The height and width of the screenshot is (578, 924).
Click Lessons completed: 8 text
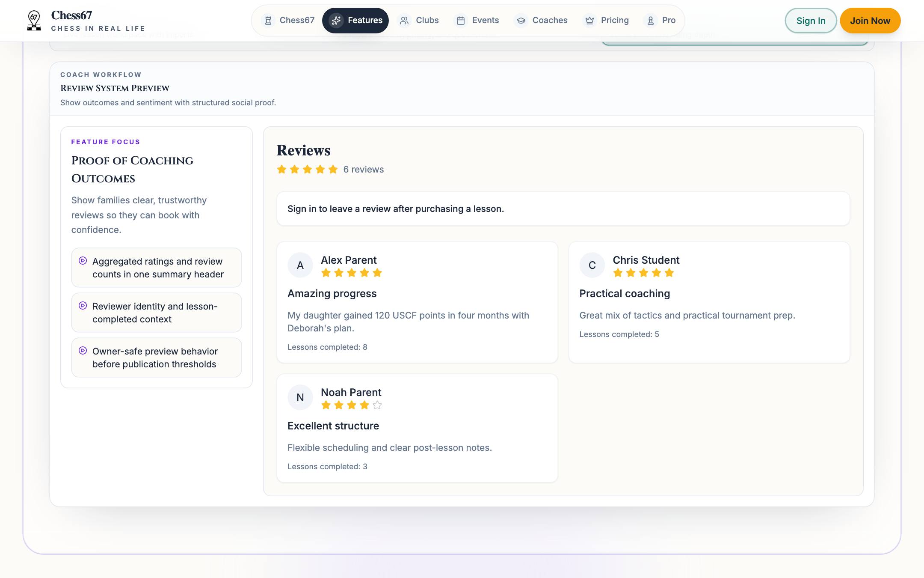coord(327,347)
